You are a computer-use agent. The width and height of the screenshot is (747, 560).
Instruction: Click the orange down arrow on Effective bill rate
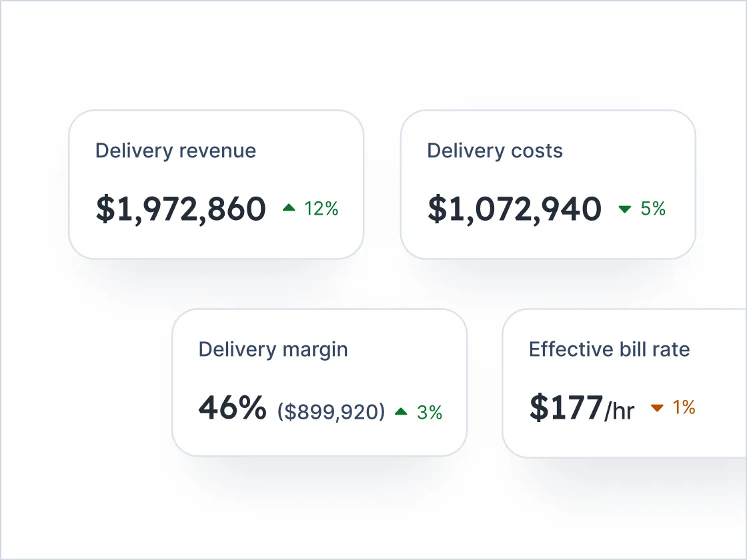pyautogui.click(x=657, y=409)
